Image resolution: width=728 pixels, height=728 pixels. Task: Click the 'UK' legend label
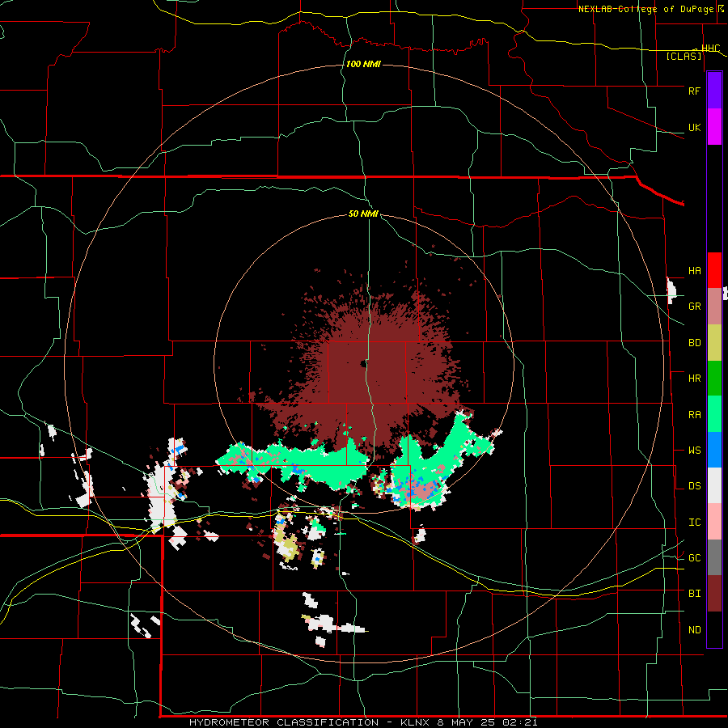[x=694, y=127]
